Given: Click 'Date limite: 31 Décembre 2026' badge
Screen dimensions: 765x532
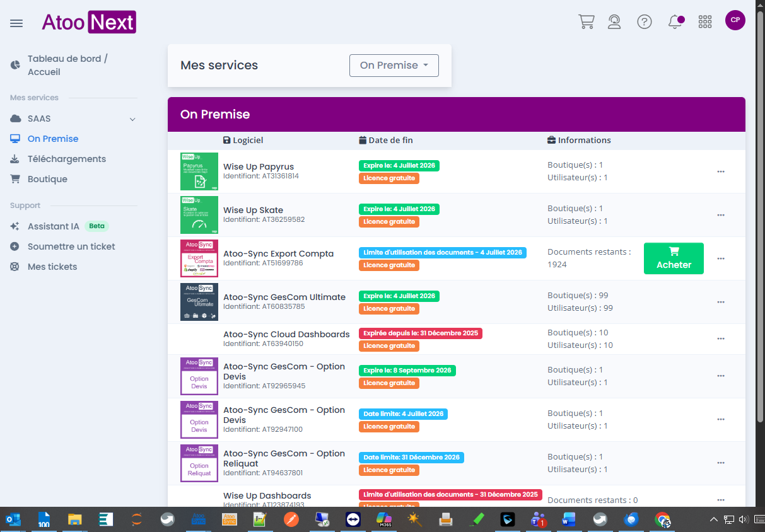Looking at the screenshot, I should tap(411, 458).
